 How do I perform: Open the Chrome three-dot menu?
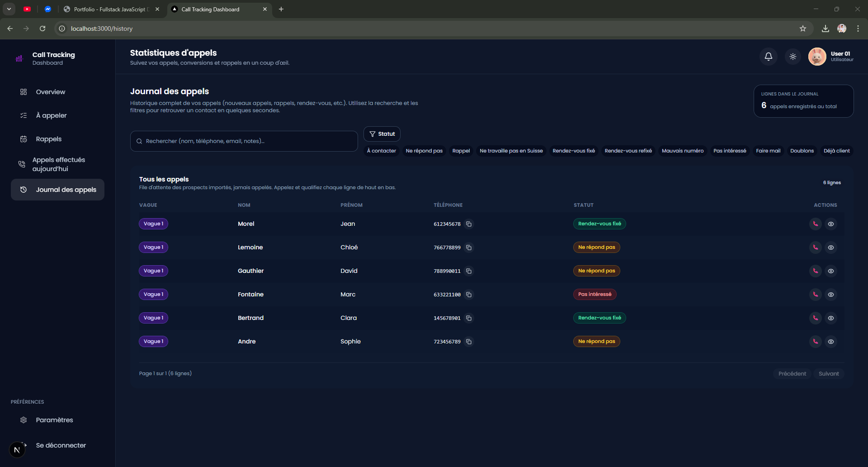pos(858,29)
